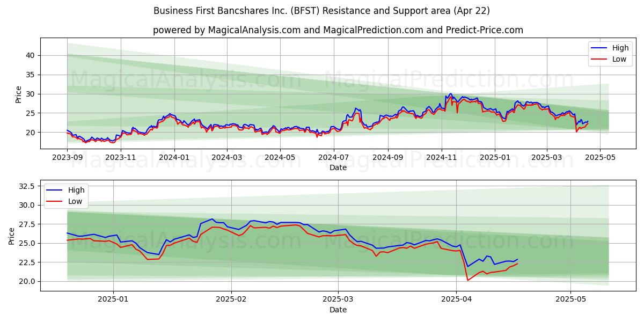The width and height of the screenshot is (644, 322).
Task: Click the '2025-05' x-axis label in top chart
Action: click(x=601, y=158)
